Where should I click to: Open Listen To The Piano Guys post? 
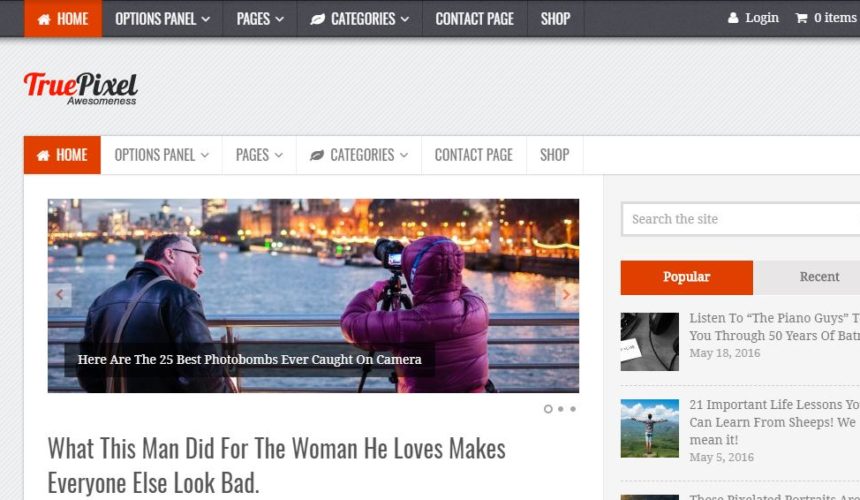[774, 327]
